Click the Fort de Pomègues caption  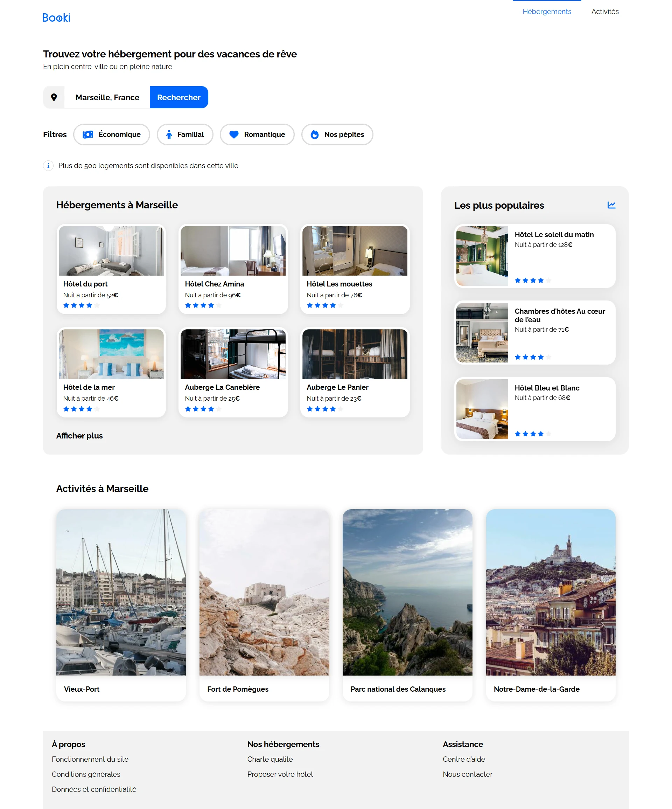coord(238,689)
